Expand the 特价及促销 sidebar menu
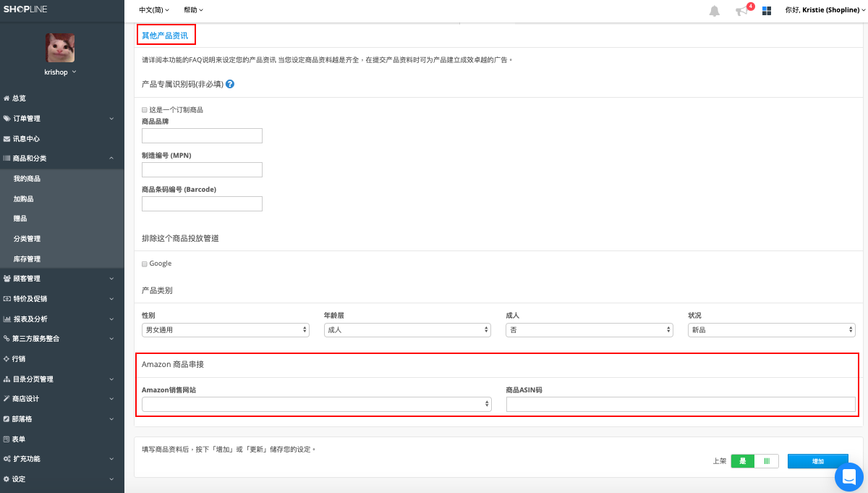The image size is (868, 493). click(x=111, y=298)
